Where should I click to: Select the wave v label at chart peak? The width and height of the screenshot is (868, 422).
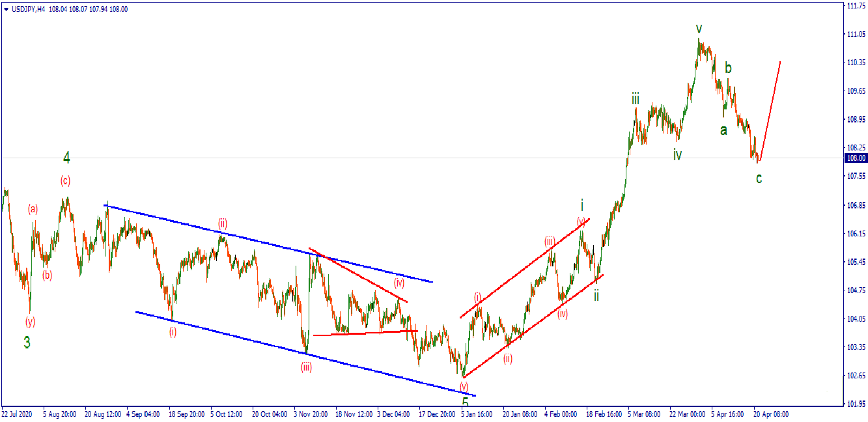[x=699, y=29]
